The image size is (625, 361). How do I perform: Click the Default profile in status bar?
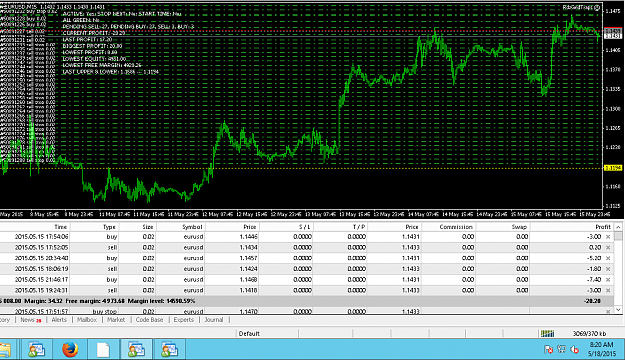tap(249, 334)
